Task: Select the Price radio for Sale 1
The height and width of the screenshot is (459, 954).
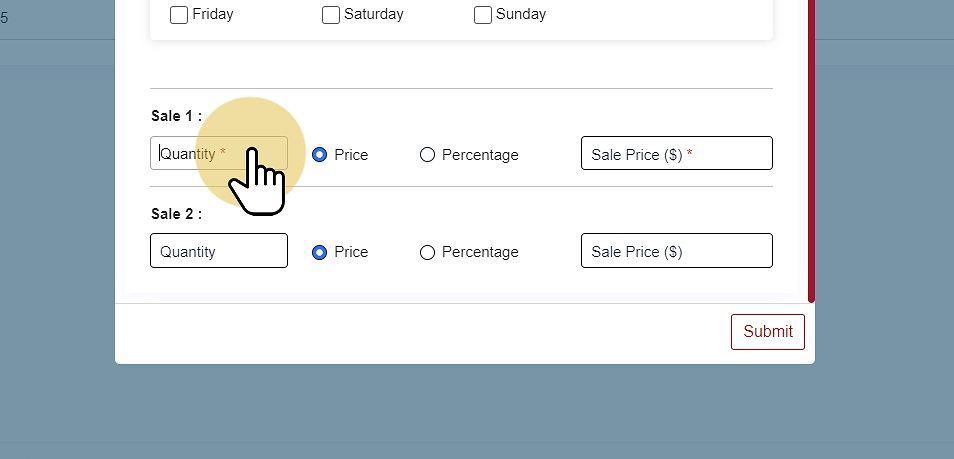Action: click(320, 155)
